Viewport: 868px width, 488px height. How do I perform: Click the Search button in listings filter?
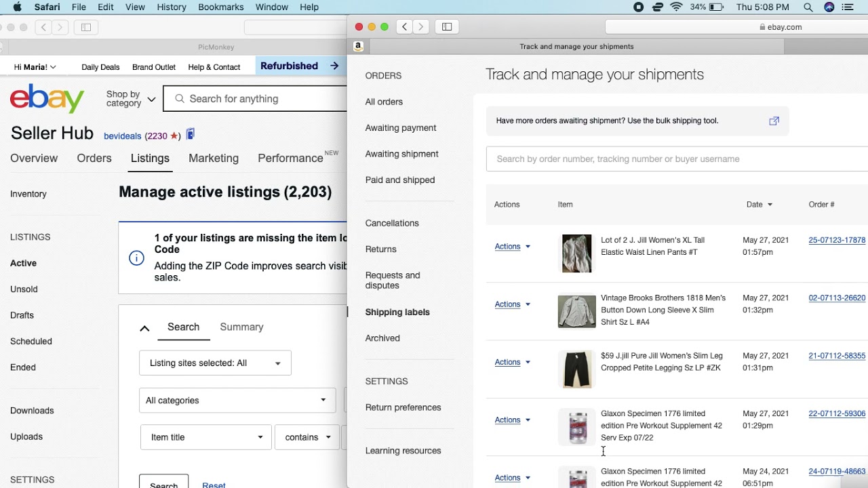pyautogui.click(x=163, y=482)
